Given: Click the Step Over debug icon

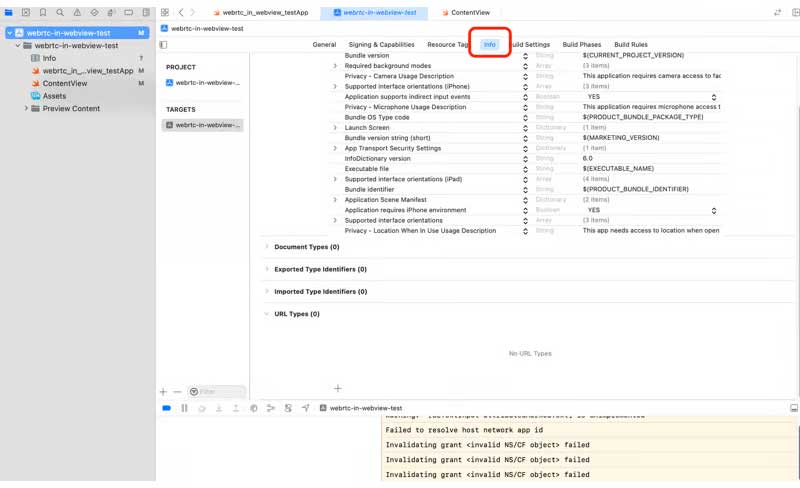Looking at the screenshot, I should pyautogui.click(x=202, y=408).
